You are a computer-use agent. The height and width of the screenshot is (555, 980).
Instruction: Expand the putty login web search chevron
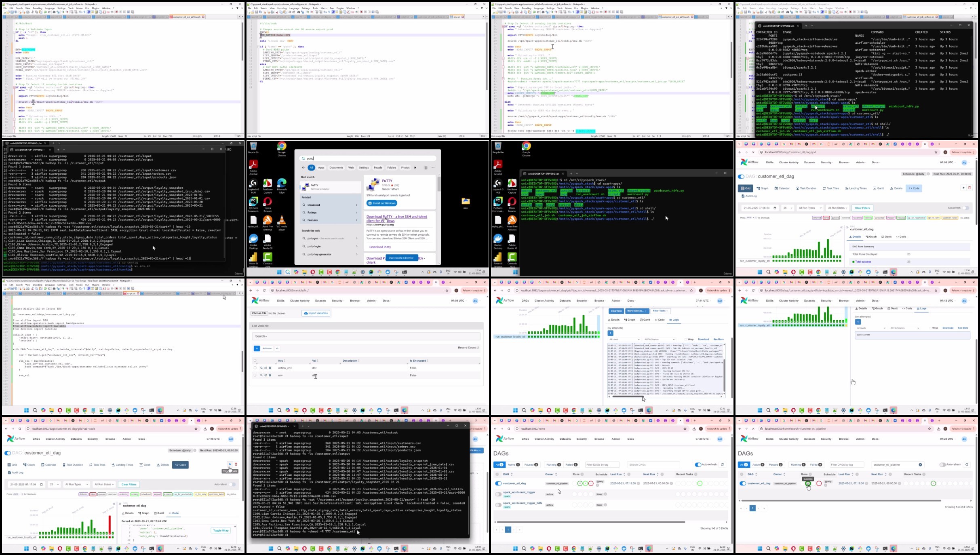pos(356,246)
